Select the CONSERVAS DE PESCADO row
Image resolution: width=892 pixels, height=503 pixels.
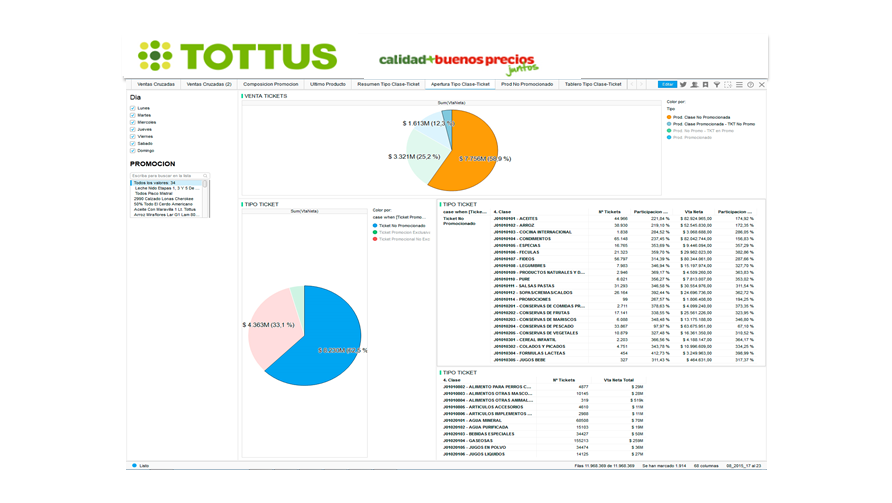623,327
